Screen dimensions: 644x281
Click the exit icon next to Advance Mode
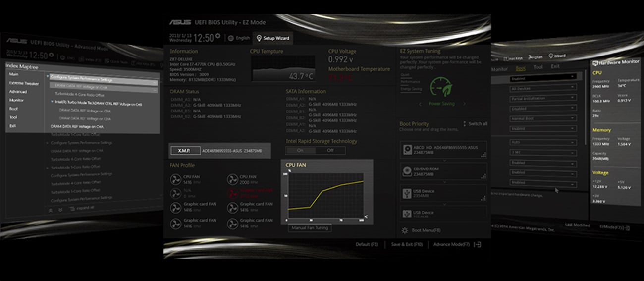pyautogui.click(x=478, y=244)
